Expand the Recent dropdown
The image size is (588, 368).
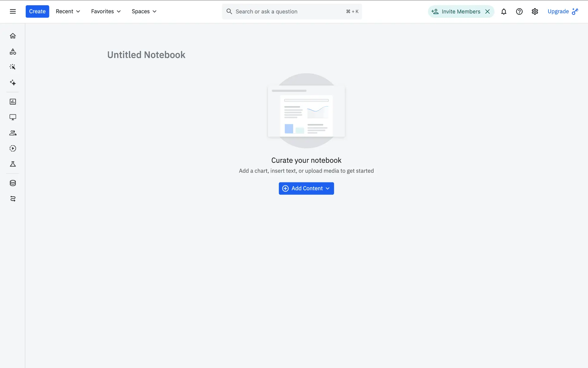pos(68,11)
